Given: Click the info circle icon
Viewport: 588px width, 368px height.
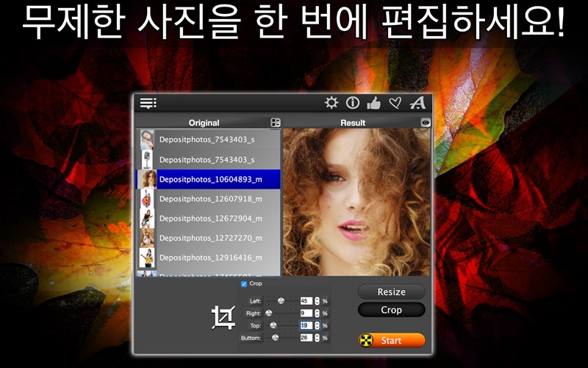Looking at the screenshot, I should coord(353,102).
